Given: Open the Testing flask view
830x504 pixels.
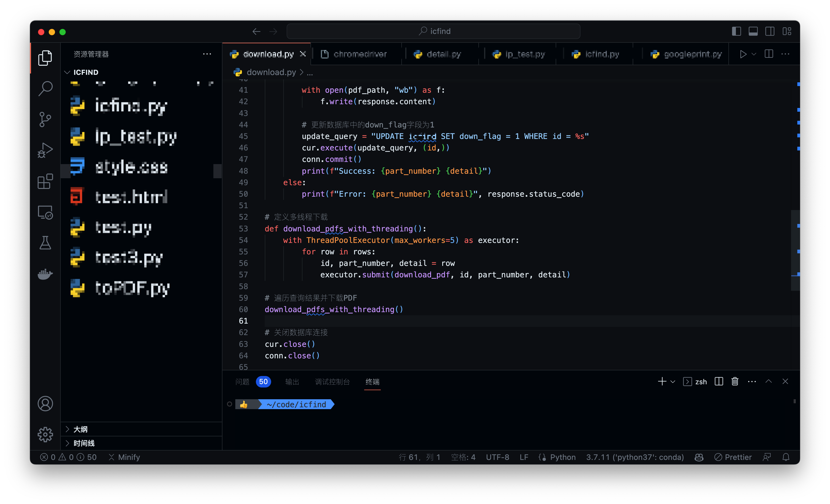Looking at the screenshot, I should (x=45, y=243).
